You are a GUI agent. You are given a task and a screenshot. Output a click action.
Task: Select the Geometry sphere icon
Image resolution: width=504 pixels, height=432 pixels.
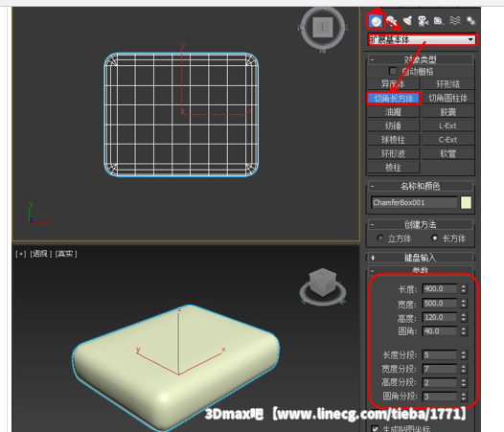click(x=376, y=21)
